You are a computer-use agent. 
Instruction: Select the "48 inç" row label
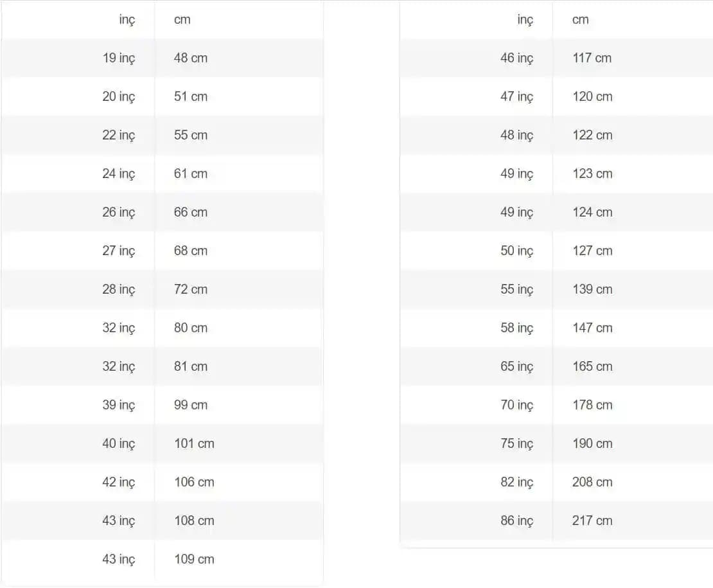coord(517,135)
